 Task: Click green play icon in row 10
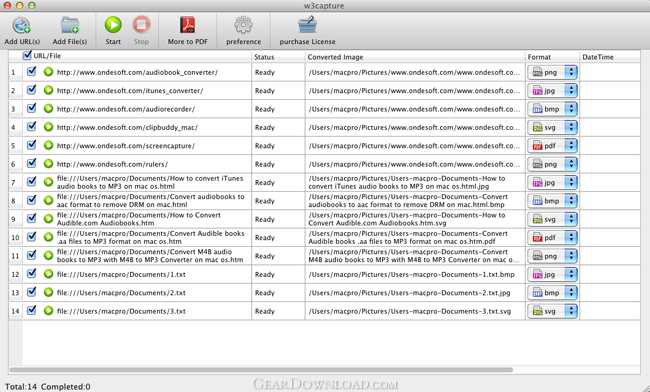(49, 237)
